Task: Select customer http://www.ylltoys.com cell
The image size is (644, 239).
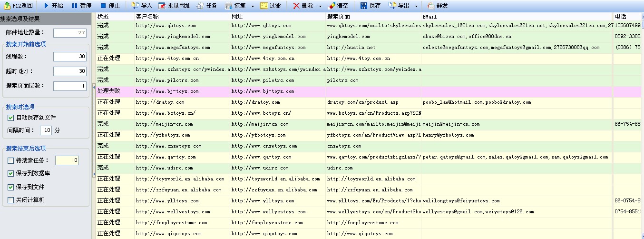Action: (182, 201)
